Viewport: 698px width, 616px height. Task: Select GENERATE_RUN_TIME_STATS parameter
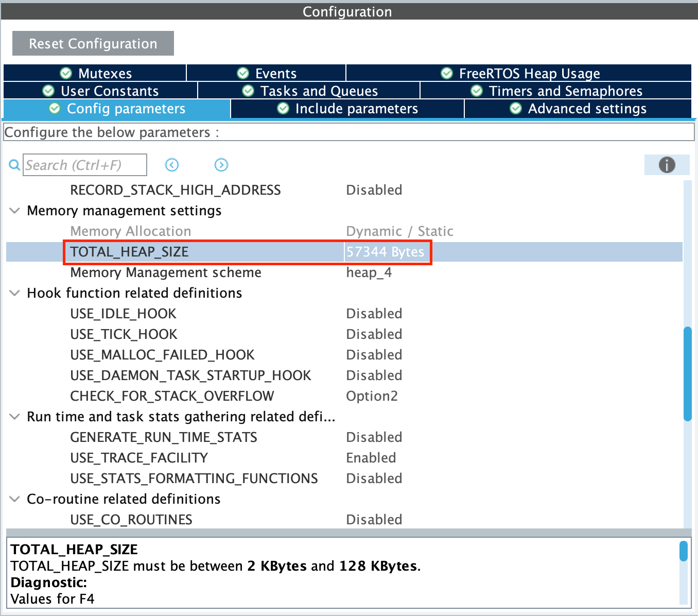click(x=164, y=437)
